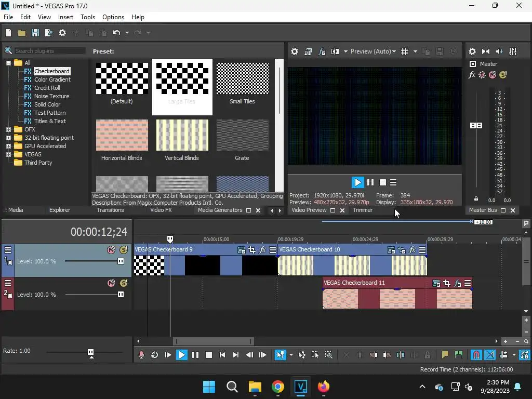The width and height of the screenshot is (532, 399).
Task: Go to Start in timeline transport
Action: (x=222, y=355)
